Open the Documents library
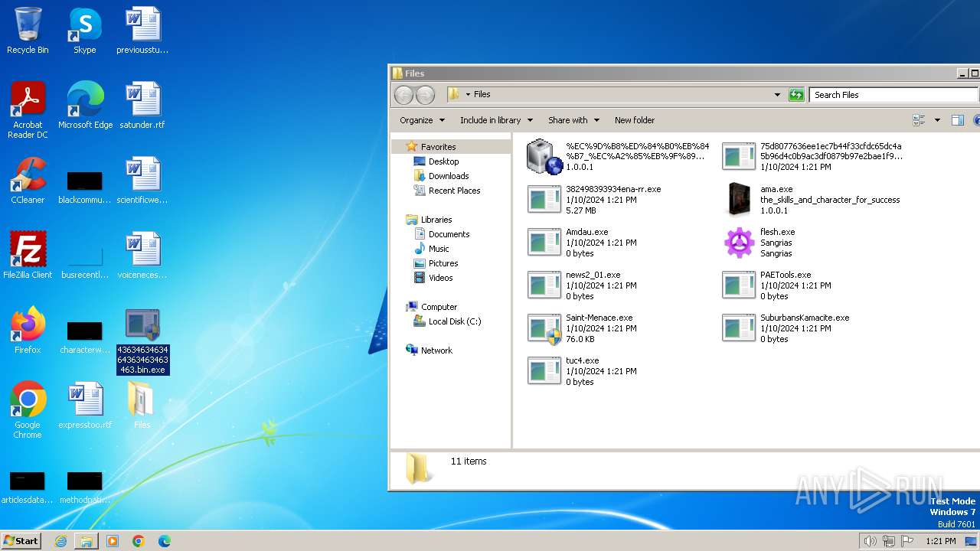 click(x=449, y=234)
